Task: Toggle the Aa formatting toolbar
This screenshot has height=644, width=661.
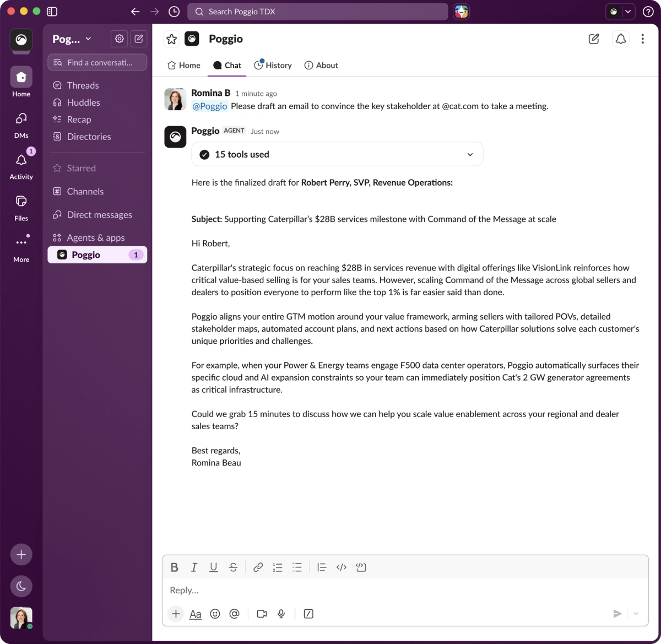Action: click(x=196, y=614)
